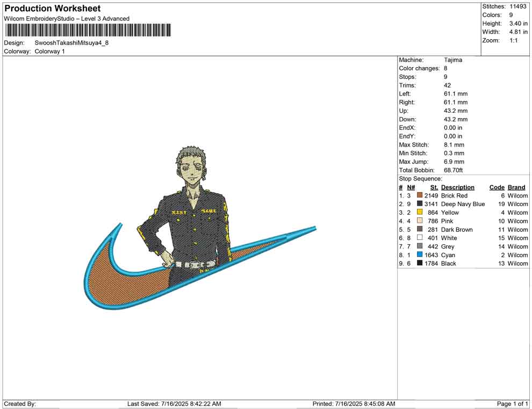This screenshot has width=532, height=409.
Task: Pick the Grey thread color swatch
Action: click(x=420, y=246)
